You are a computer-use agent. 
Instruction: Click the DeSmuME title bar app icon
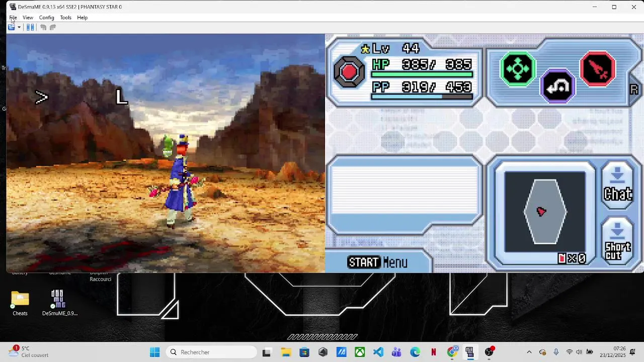(13, 7)
